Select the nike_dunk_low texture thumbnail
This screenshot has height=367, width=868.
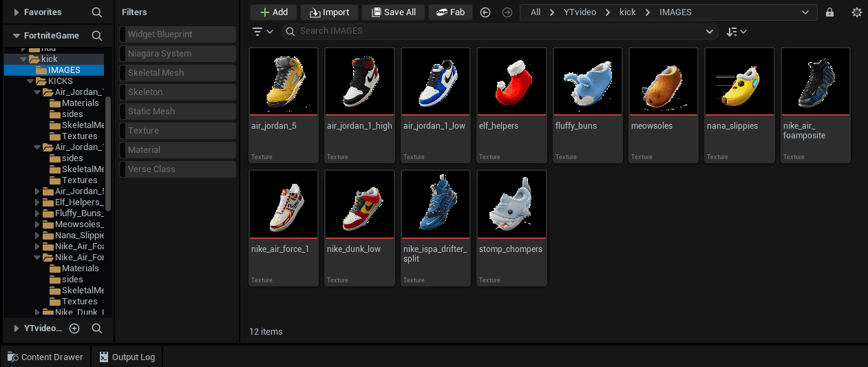tap(359, 205)
